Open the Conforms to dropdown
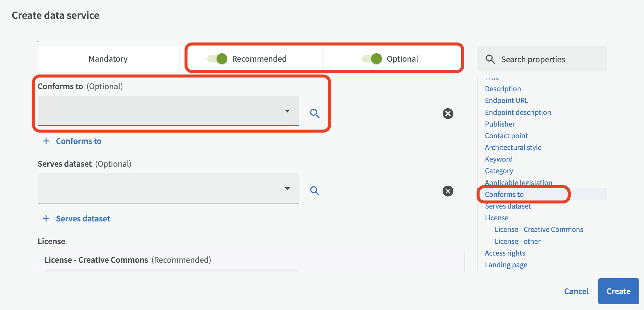This screenshot has width=644, height=310. click(x=287, y=111)
